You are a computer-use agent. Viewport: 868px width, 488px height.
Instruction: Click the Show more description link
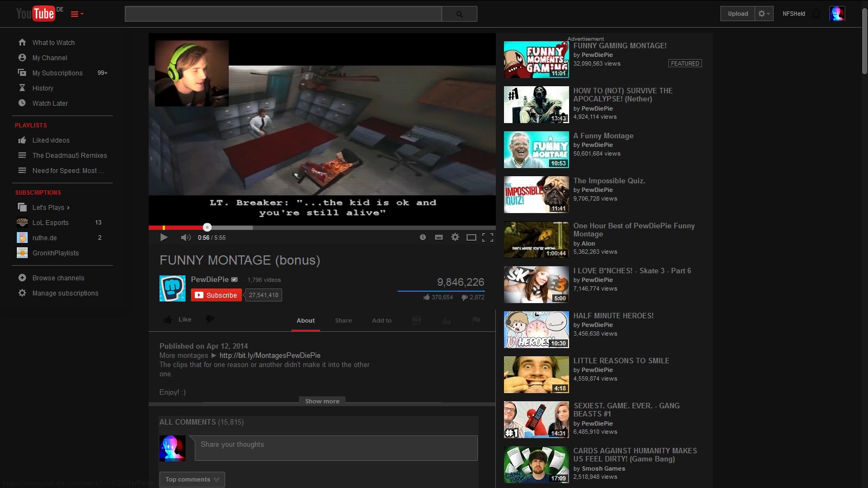click(x=322, y=401)
